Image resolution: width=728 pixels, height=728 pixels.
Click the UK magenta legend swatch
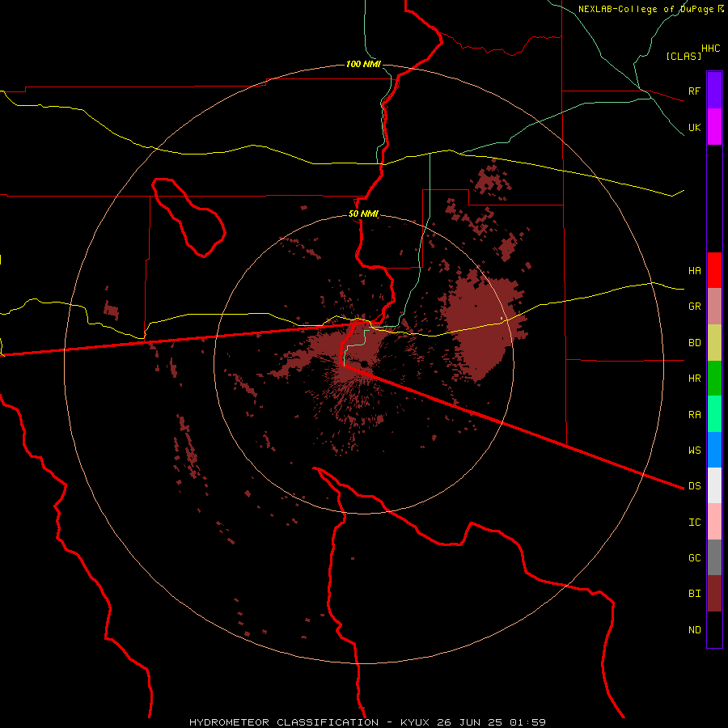(714, 127)
